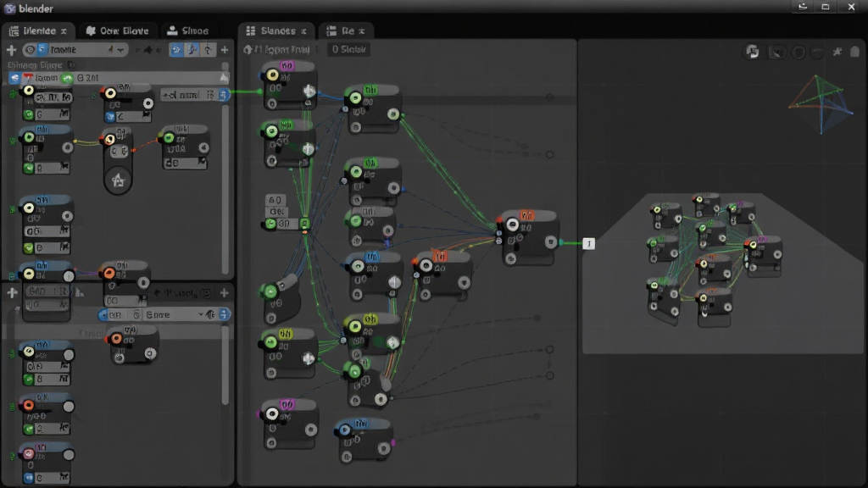Toggle the first blue icon in the three-icon group
The image size is (868, 488).
(176, 50)
